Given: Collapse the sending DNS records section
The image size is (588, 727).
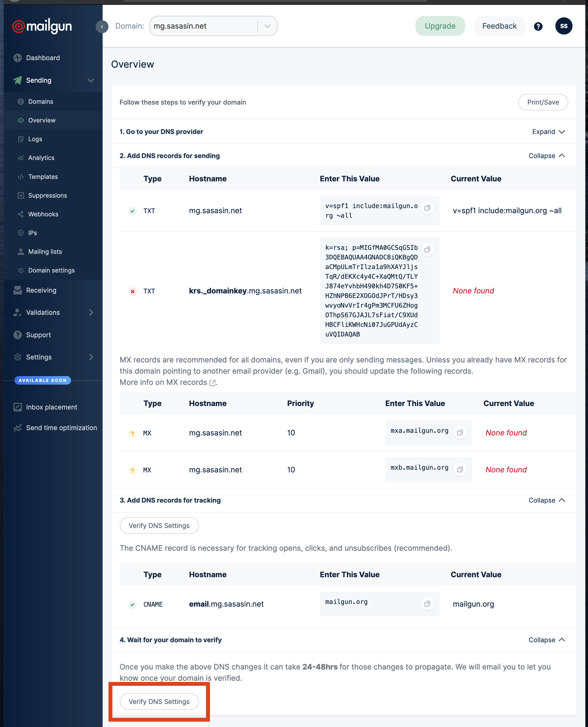Looking at the screenshot, I should [x=547, y=156].
